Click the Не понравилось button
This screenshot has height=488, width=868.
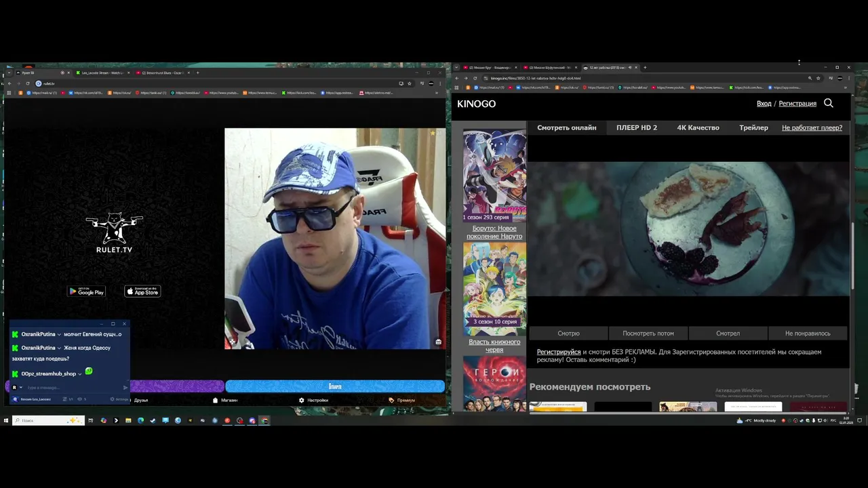click(x=808, y=333)
